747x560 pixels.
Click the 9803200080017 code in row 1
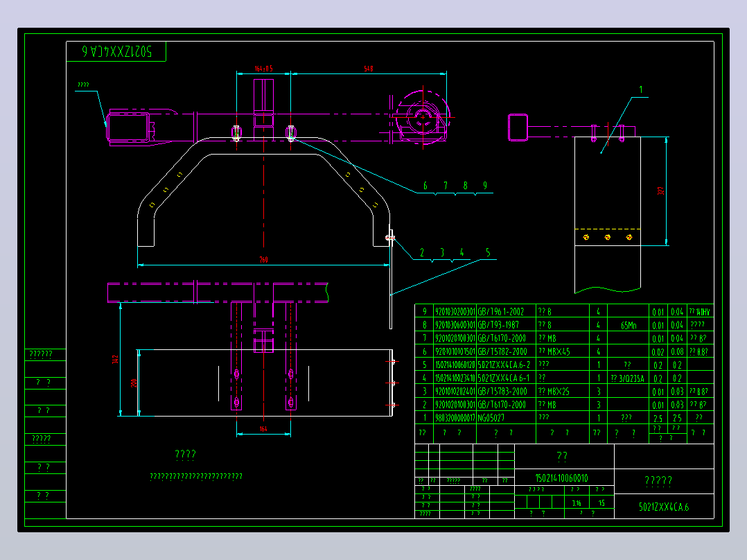[455, 418]
